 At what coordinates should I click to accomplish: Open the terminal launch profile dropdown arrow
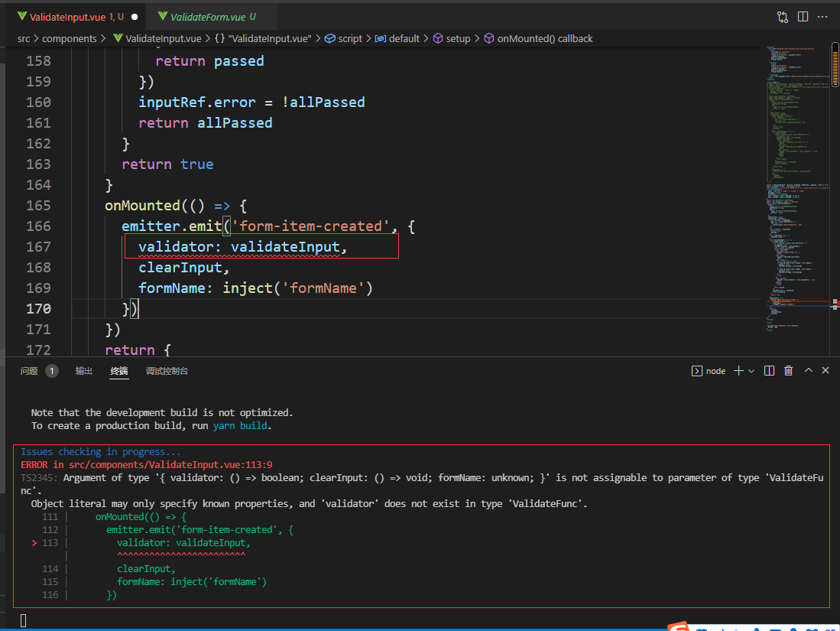click(x=751, y=370)
